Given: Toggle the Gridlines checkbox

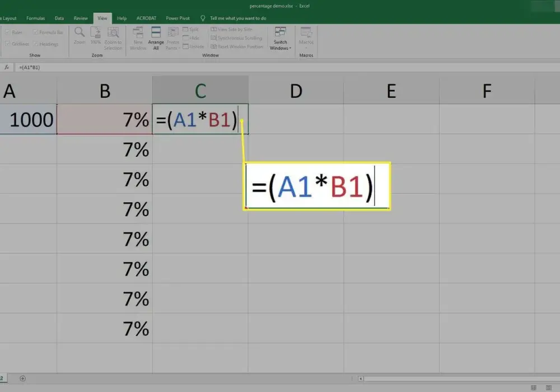Looking at the screenshot, I should (x=17, y=44).
